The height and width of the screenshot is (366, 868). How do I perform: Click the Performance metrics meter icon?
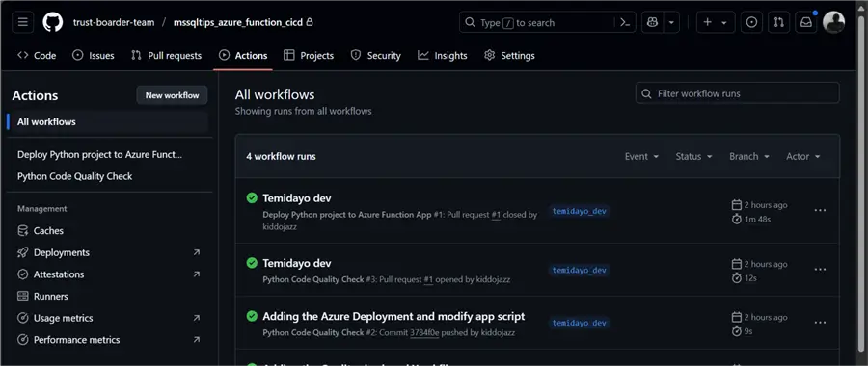23,340
